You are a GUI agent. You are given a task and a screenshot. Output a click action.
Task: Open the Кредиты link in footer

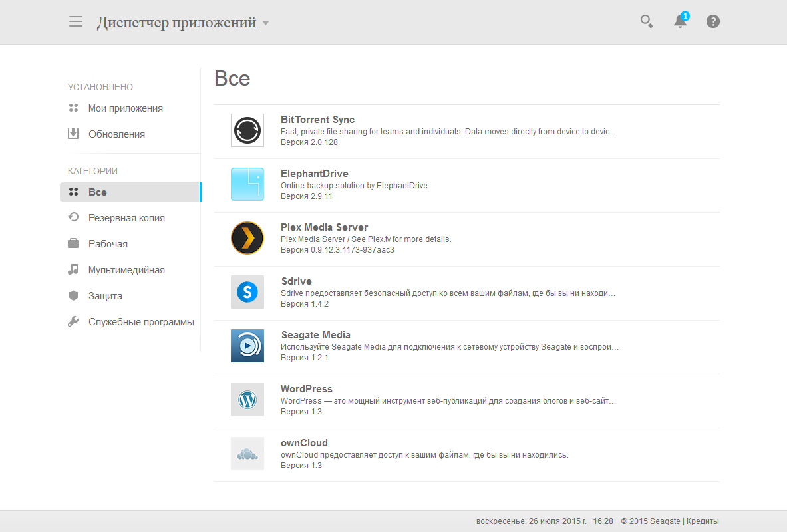point(703,521)
